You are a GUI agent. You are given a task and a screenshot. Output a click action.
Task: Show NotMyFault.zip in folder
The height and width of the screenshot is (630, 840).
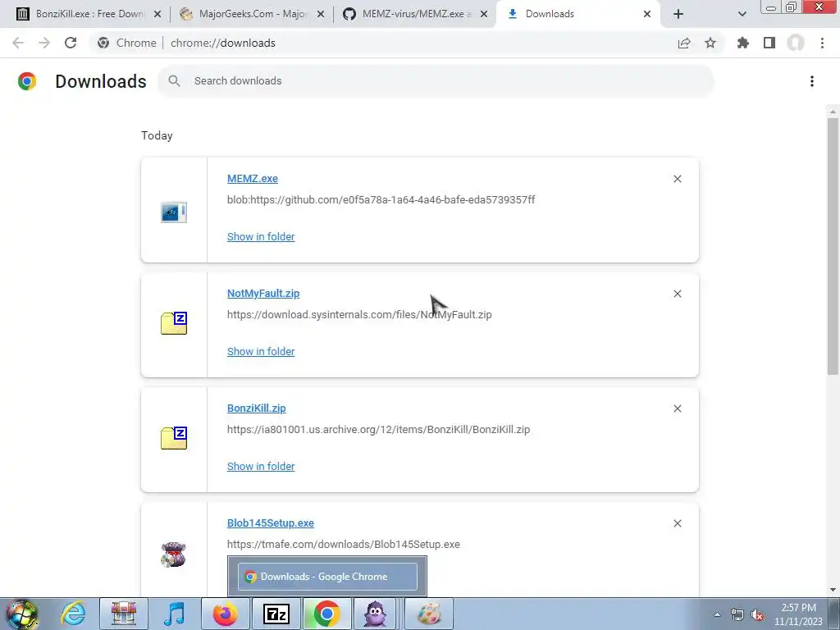(261, 351)
